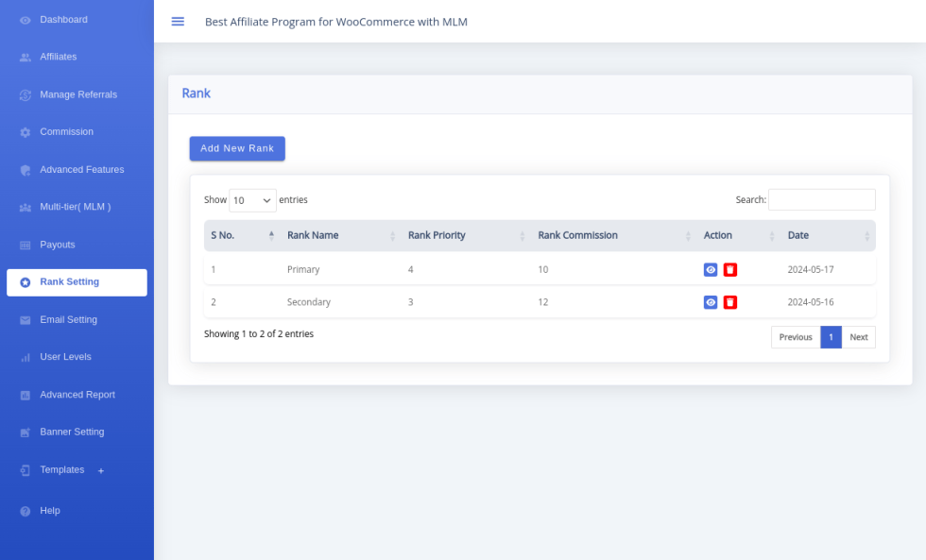
Task: View the Primary rank via eye icon
Action: click(x=711, y=270)
